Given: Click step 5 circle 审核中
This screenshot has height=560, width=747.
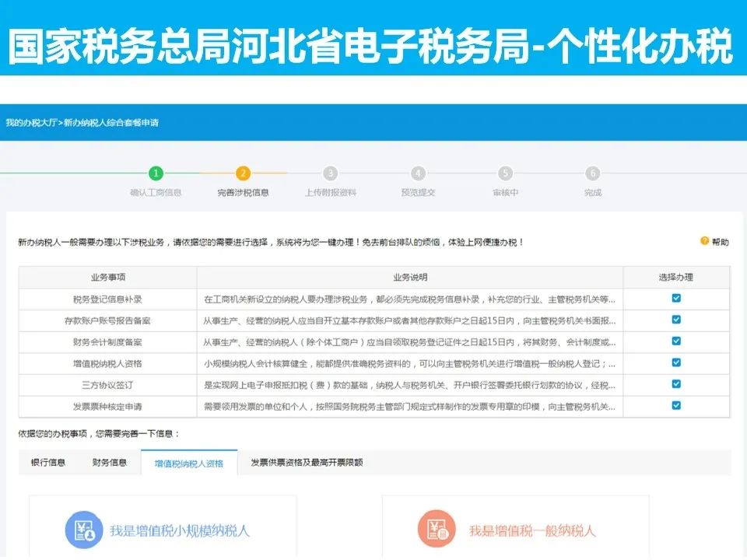Looking at the screenshot, I should pyautogui.click(x=506, y=173).
